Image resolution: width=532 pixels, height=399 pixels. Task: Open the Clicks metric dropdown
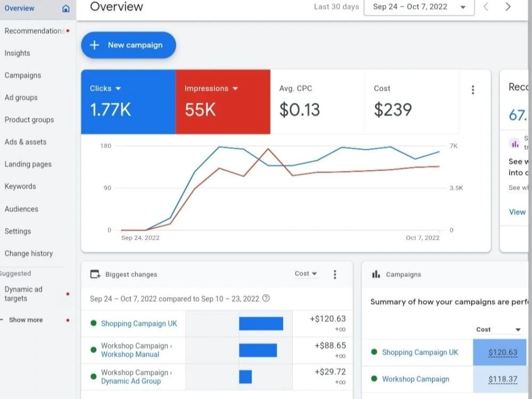click(x=105, y=88)
